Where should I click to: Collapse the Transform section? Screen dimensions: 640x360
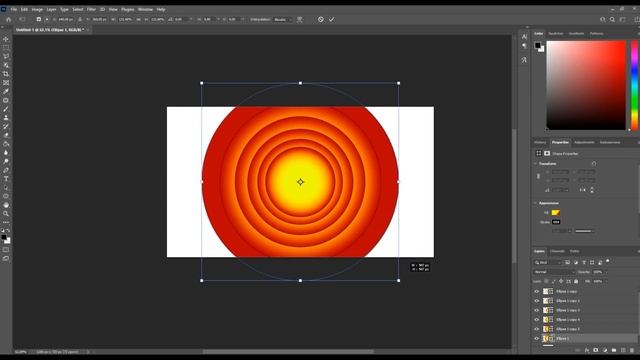(x=536, y=164)
